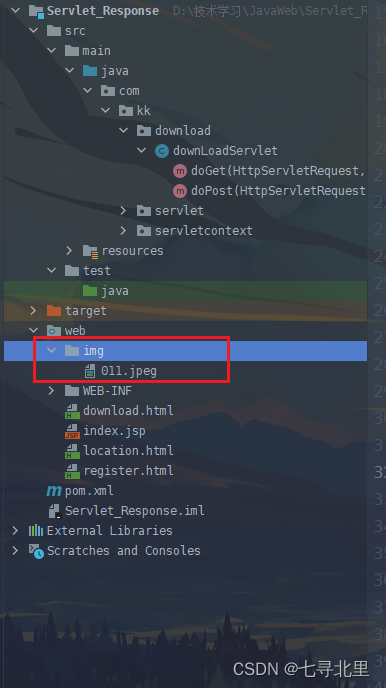This screenshot has height=688, width=386.
Task: Collapse the test folder chevron
Action: point(52,270)
